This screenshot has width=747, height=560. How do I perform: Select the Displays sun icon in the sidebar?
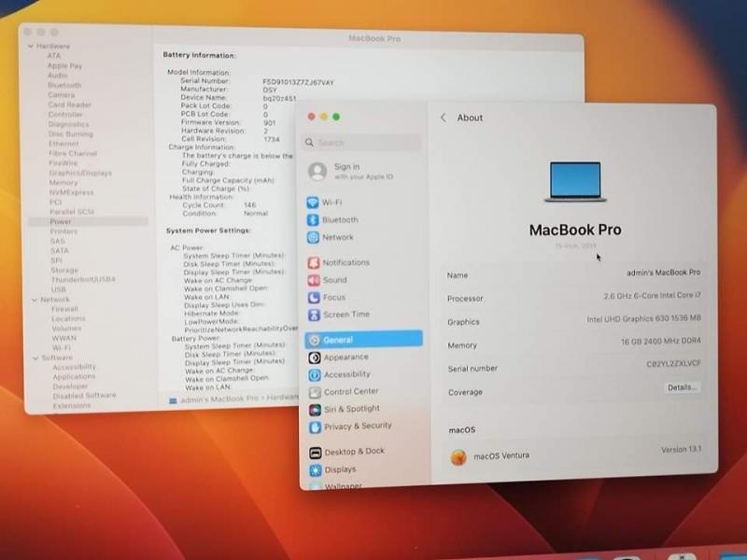click(x=316, y=470)
